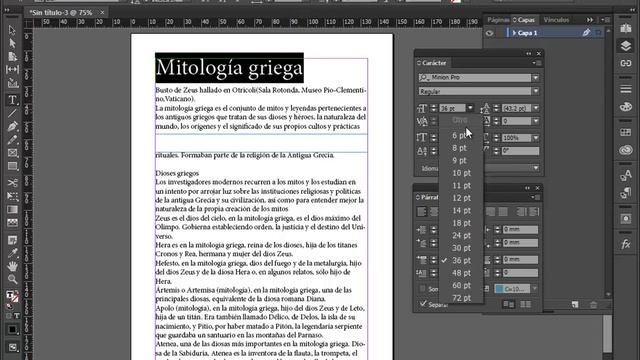Viewport: 640px width, 360px height.
Task: Click the skew angle 0° field
Action: pyautogui.click(x=520, y=151)
